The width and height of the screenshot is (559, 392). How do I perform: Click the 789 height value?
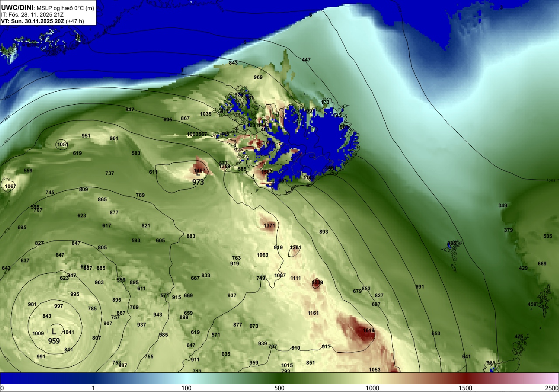click(140, 195)
